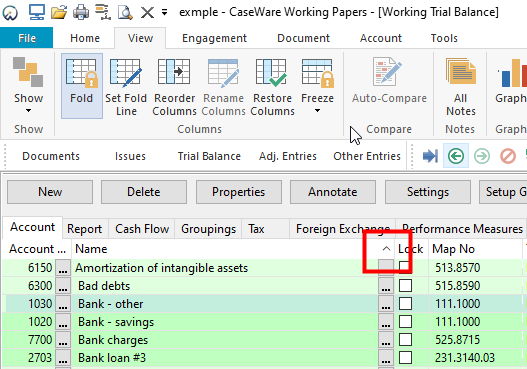Switch to the Report sub-tab
527x369 pixels.
point(85,229)
